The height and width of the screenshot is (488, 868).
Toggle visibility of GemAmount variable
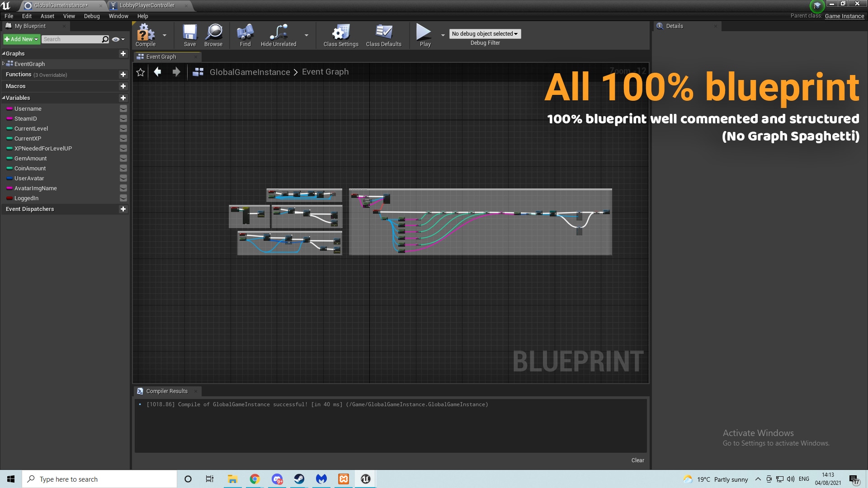[x=123, y=159]
